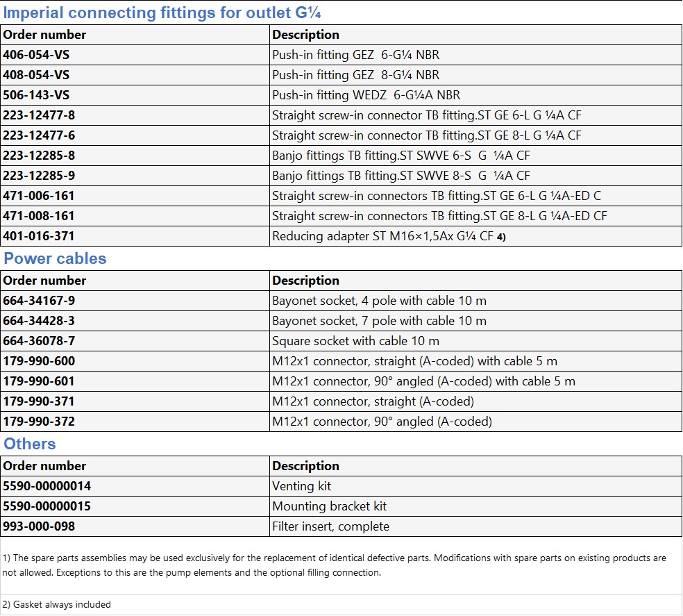Click the 'Others' section heading
The height and width of the screenshot is (616, 683).
tap(30, 444)
